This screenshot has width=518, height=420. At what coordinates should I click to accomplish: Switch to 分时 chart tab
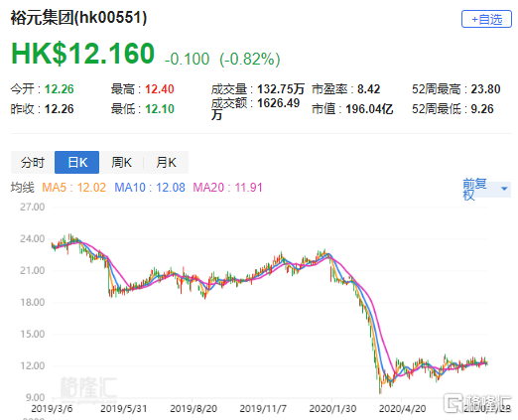click(x=33, y=162)
